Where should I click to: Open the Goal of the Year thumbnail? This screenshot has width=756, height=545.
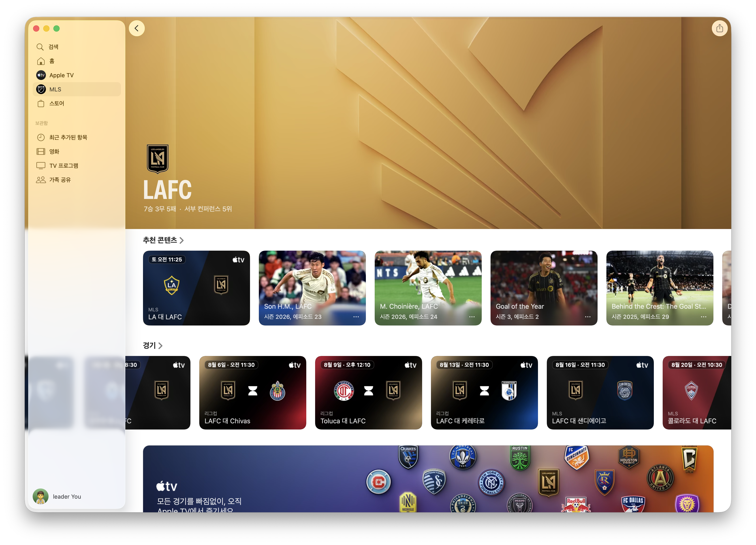click(544, 288)
